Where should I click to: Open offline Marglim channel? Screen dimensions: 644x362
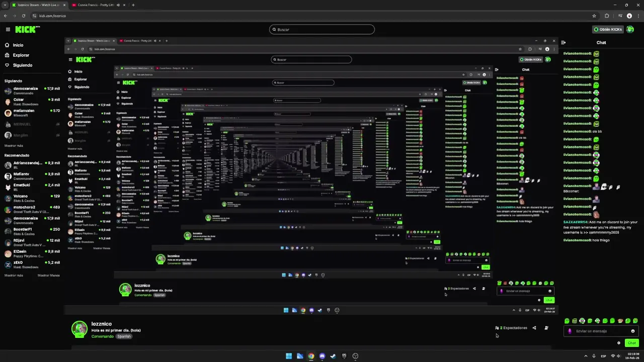(32, 135)
